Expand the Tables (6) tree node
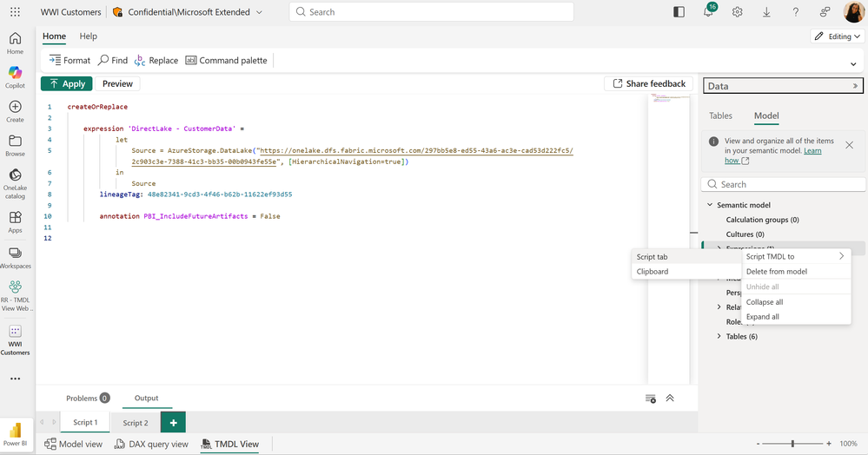Screen dimensions: 868x455 pos(719,336)
